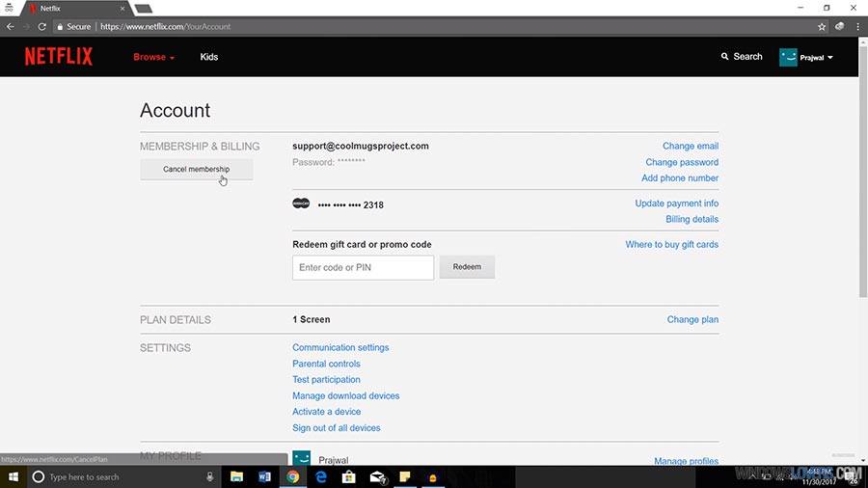Screen dimensions: 868x488
Task: Click the Manage profiles link
Action: (x=686, y=461)
